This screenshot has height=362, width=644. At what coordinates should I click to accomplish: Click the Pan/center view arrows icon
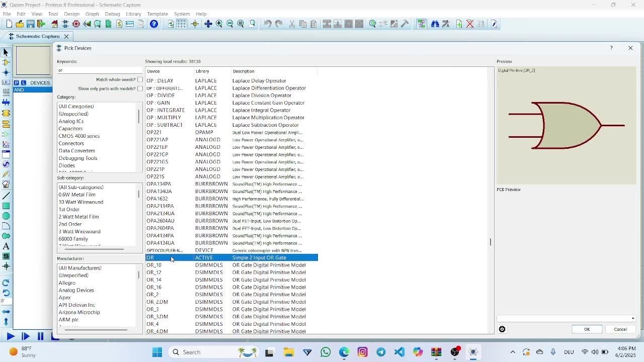tap(208, 24)
